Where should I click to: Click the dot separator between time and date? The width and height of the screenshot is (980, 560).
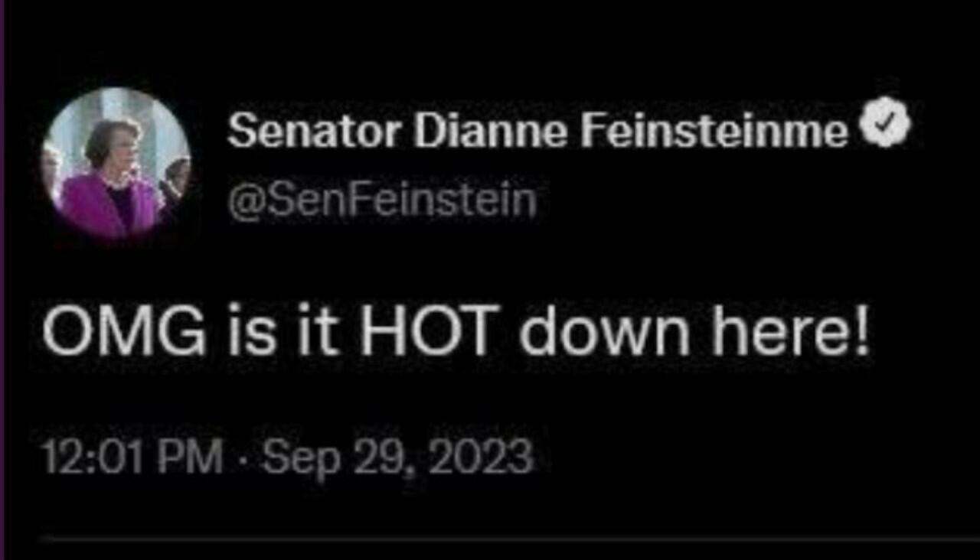click(243, 458)
